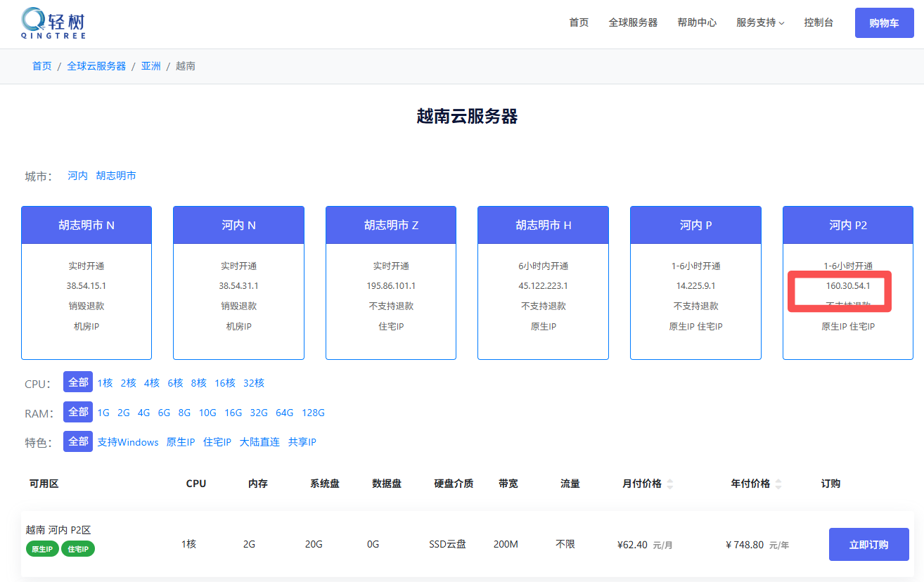Image resolution: width=924 pixels, height=582 pixels.
Task: Navigate to 控制台 console
Action: (819, 22)
